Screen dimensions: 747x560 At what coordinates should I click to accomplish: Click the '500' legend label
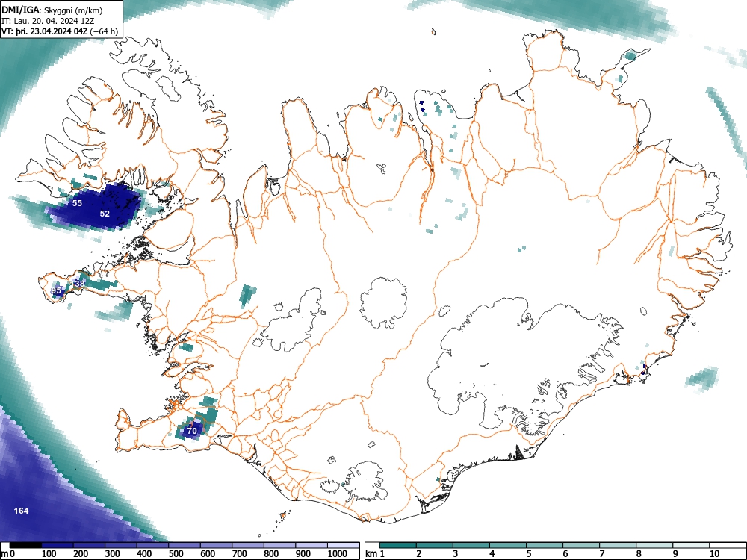176,554
